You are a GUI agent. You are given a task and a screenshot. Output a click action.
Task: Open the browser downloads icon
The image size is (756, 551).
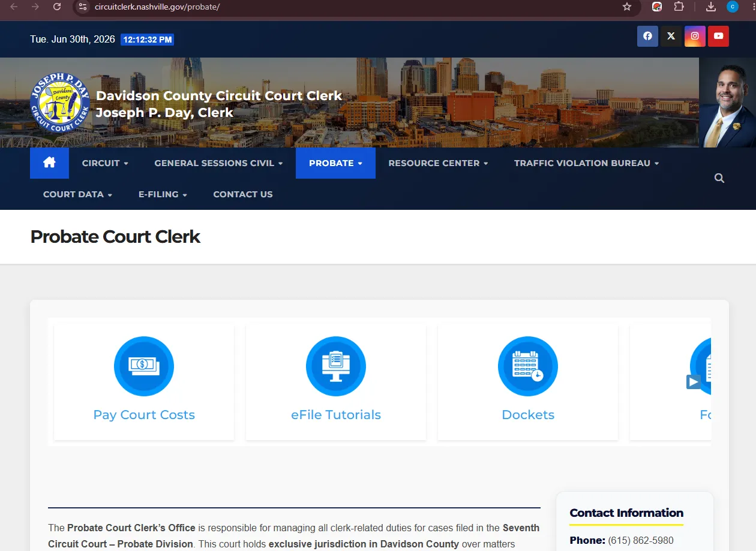[x=711, y=7]
